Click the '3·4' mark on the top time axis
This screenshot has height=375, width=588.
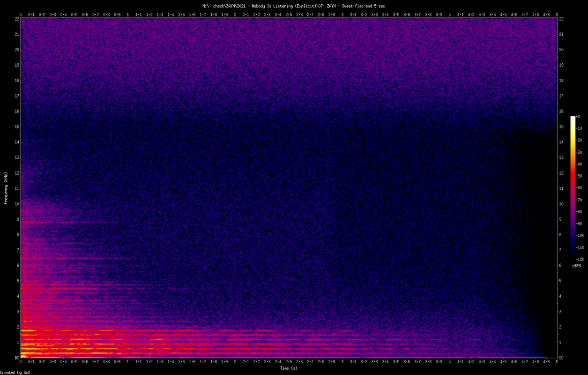(385, 14)
